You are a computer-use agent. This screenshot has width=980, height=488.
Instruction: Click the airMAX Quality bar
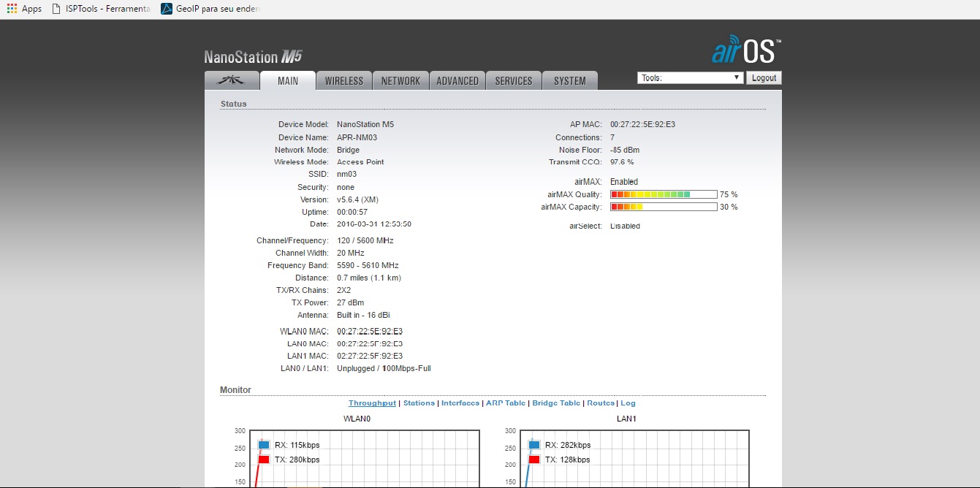pyautogui.click(x=664, y=194)
